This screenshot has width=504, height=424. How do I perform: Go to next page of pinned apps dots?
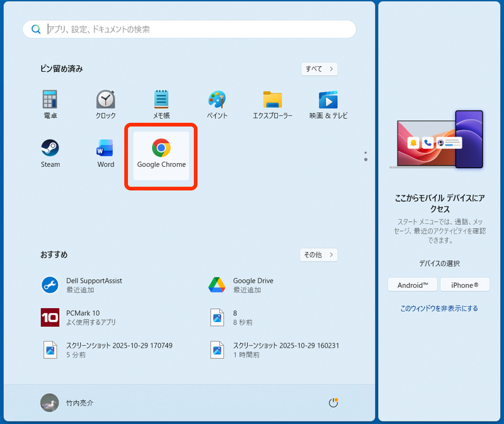click(366, 159)
